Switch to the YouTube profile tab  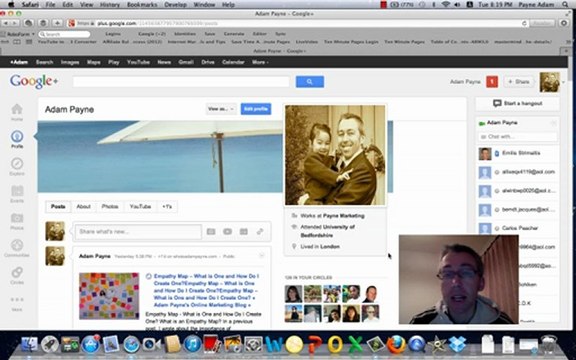[x=140, y=206]
